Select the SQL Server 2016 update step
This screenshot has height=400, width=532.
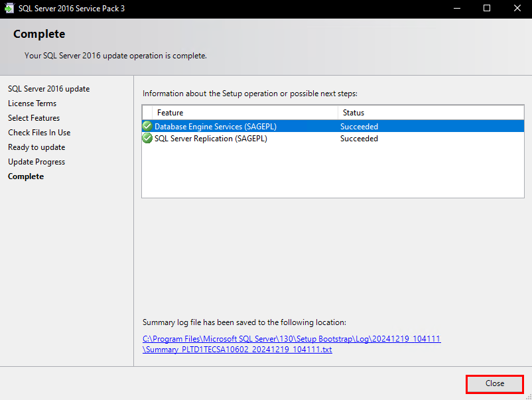pyautogui.click(x=49, y=89)
